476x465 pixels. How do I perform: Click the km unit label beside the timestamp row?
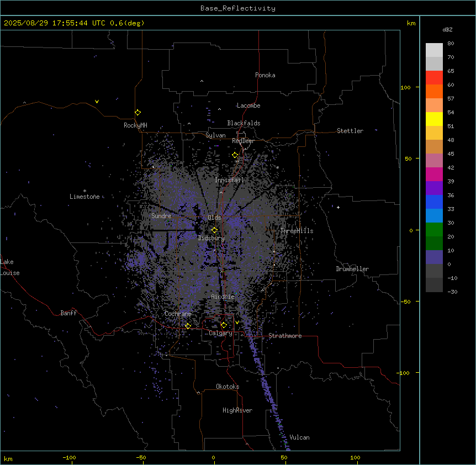point(411,23)
